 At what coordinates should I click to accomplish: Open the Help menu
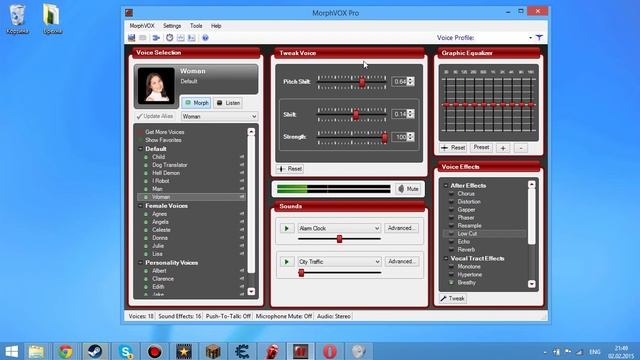pyautogui.click(x=216, y=26)
